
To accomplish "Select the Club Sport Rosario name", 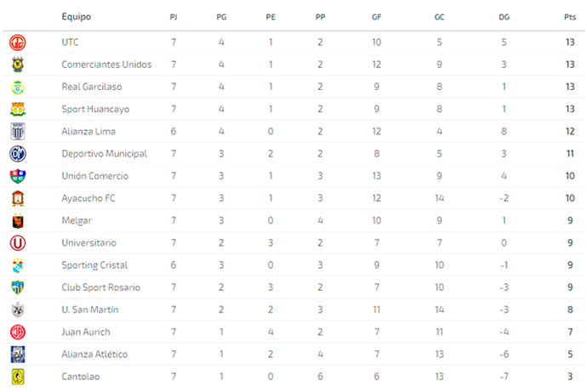I will click(100, 287).
